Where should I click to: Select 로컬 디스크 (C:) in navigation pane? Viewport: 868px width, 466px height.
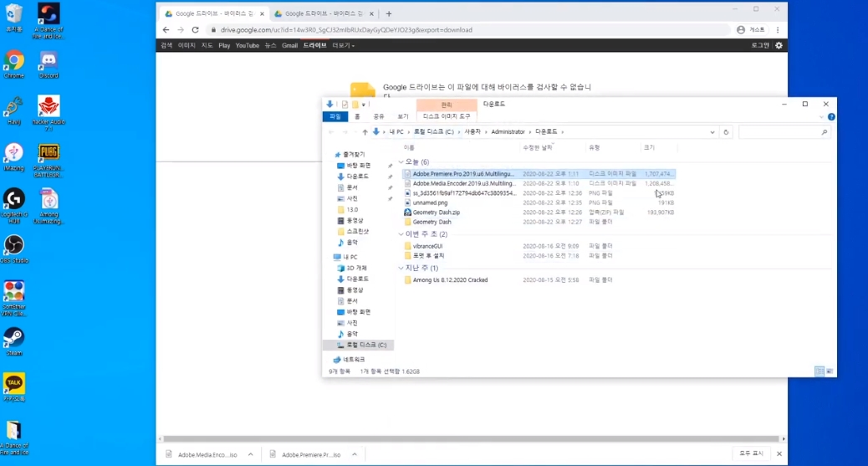click(x=358, y=345)
